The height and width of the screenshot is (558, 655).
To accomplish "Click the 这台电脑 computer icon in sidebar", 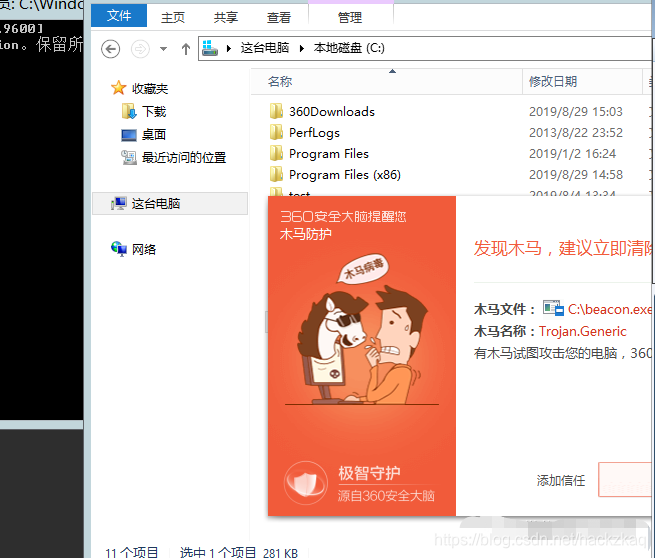I will [x=119, y=203].
